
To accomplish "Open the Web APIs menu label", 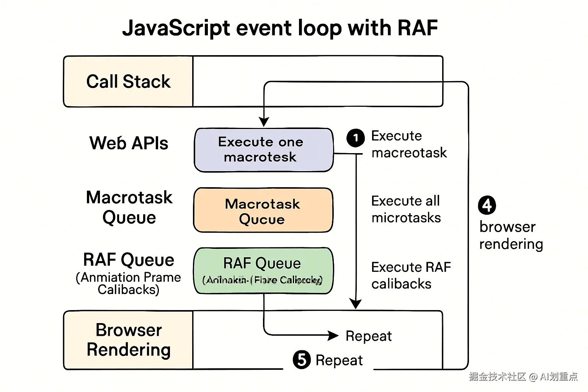I will coord(129,143).
